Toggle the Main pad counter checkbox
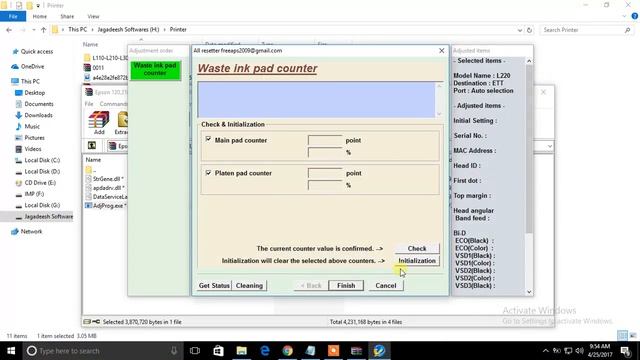Screen dimensions: 640x360 (208, 140)
